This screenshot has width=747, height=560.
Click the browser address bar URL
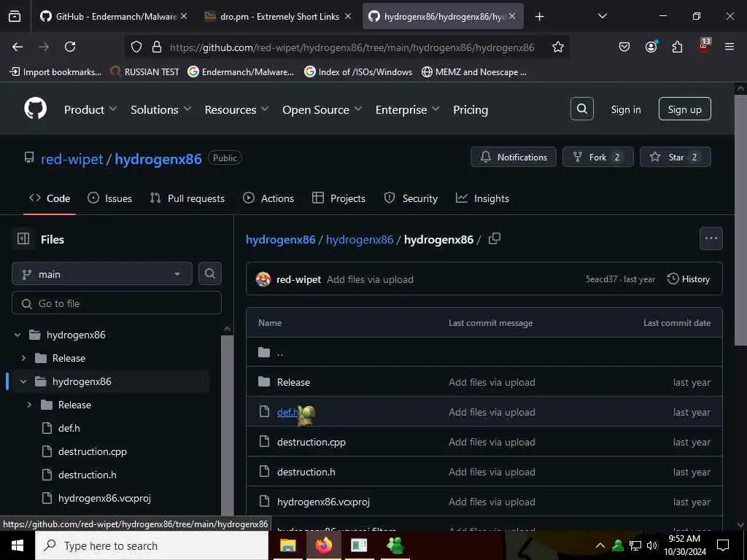[352, 47]
